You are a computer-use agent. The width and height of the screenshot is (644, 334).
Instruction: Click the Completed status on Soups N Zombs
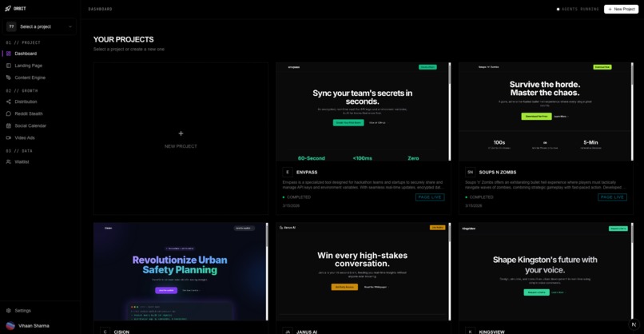pos(479,197)
